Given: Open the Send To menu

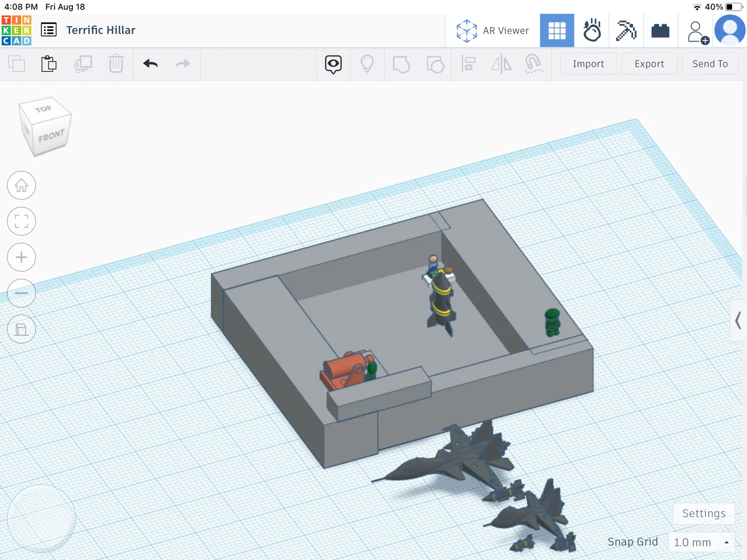Looking at the screenshot, I should (710, 64).
